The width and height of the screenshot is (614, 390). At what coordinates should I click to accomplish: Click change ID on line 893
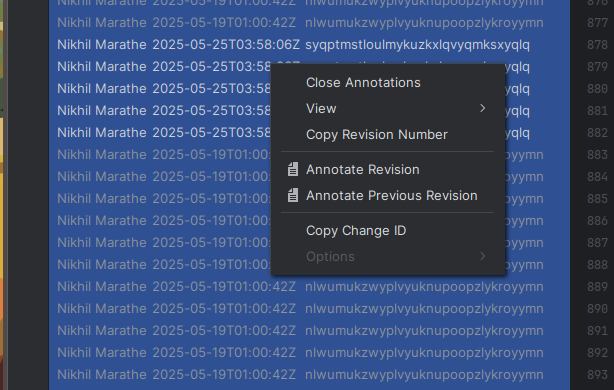[424, 375]
